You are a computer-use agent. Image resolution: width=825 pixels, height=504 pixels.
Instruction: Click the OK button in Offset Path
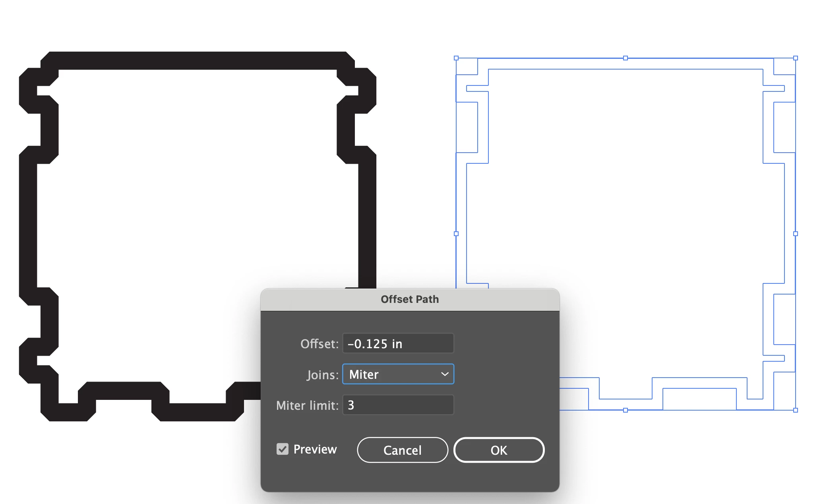click(x=499, y=450)
